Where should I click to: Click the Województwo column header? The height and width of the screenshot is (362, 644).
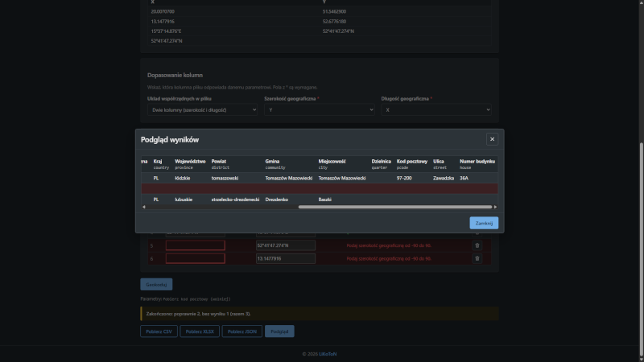pos(190,164)
